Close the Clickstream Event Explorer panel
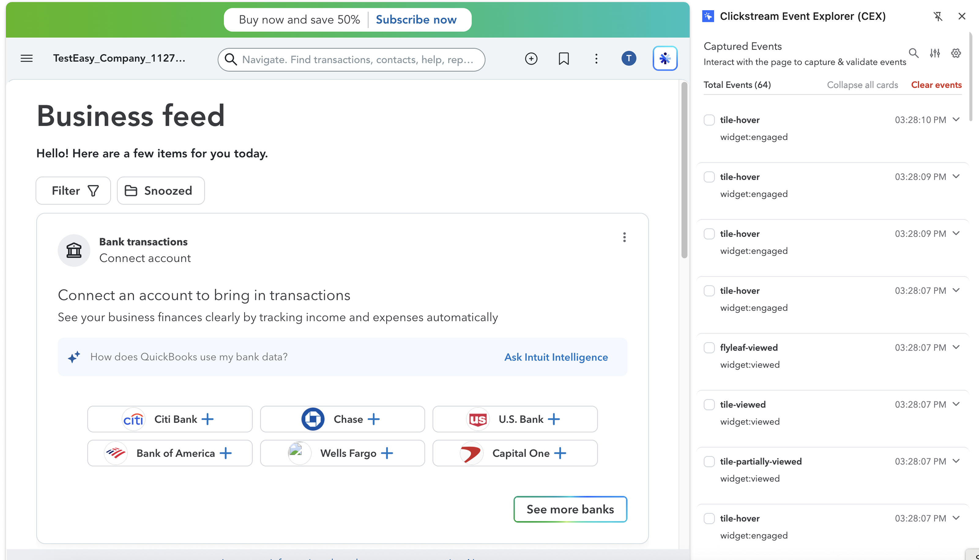Viewport: 979px width, 560px height. 962,16
